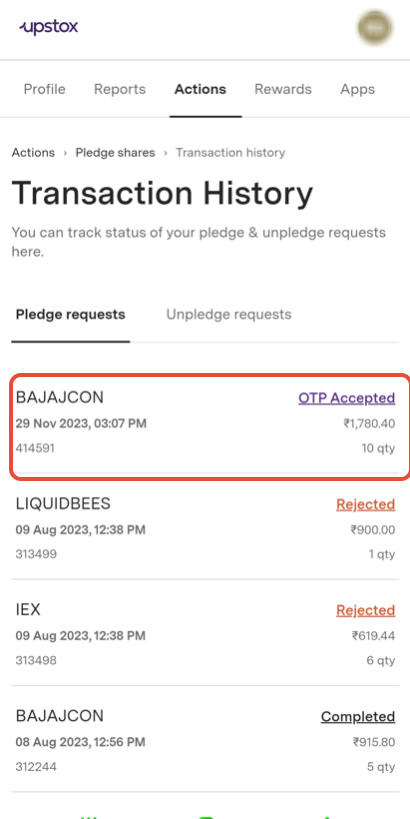Click Transaction history breadcrumb item
Image resolution: width=410 pixels, height=819 pixels.
point(230,153)
